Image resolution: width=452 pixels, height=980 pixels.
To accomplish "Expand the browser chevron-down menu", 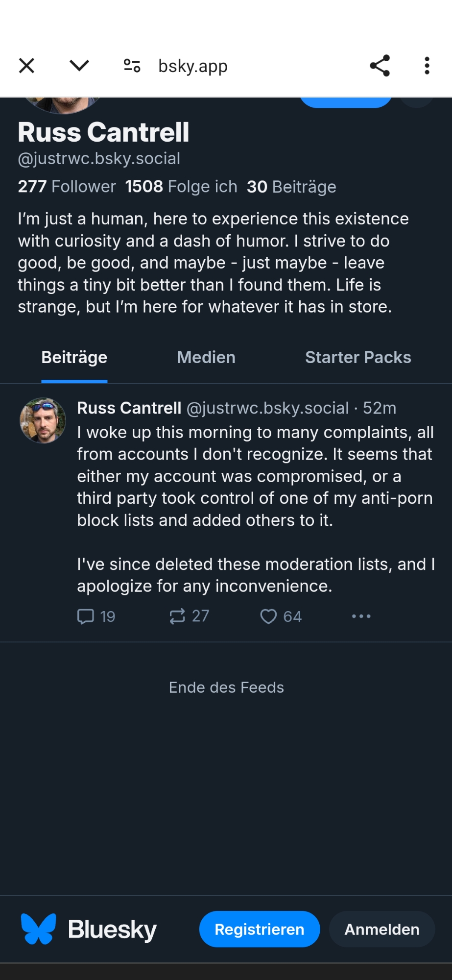I will [x=79, y=66].
